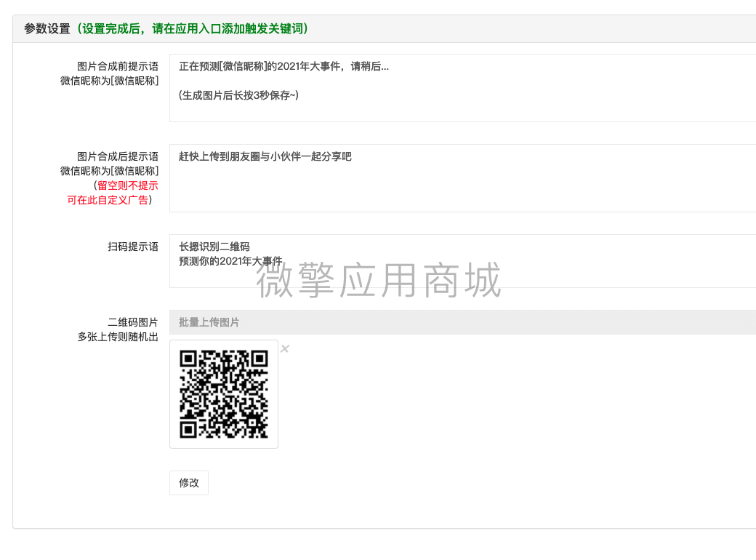Click the green 设置完成后 hint text
756x560 pixels.
pos(193,29)
